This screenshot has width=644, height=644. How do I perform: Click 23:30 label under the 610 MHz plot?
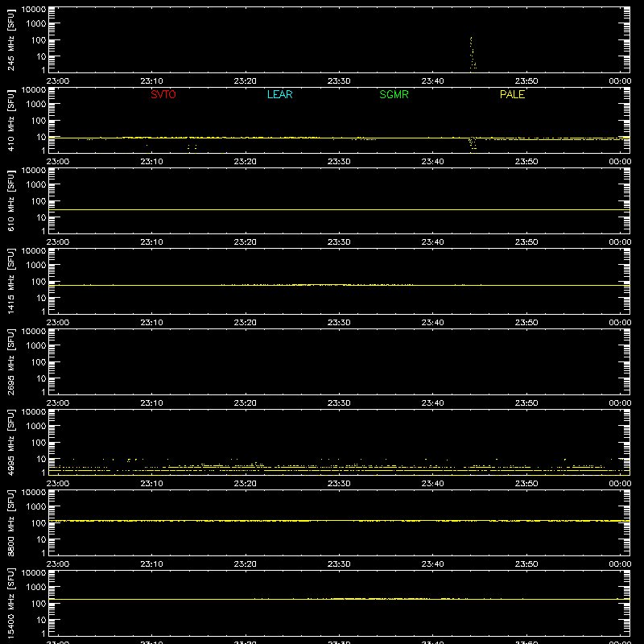pos(339,242)
